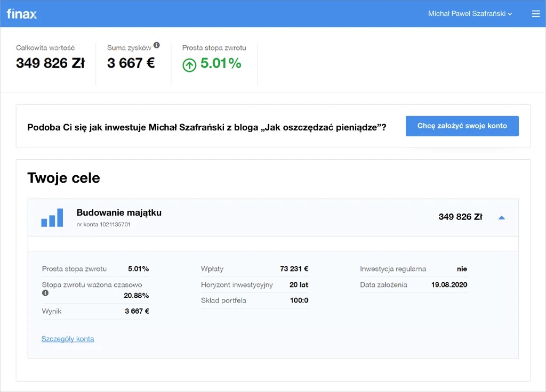Click the finax logo
The image size is (546, 392).
click(x=22, y=14)
